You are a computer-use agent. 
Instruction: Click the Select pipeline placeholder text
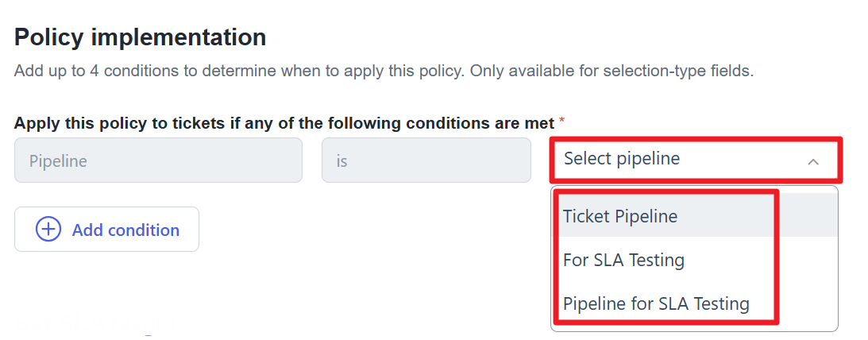pyautogui.click(x=622, y=158)
